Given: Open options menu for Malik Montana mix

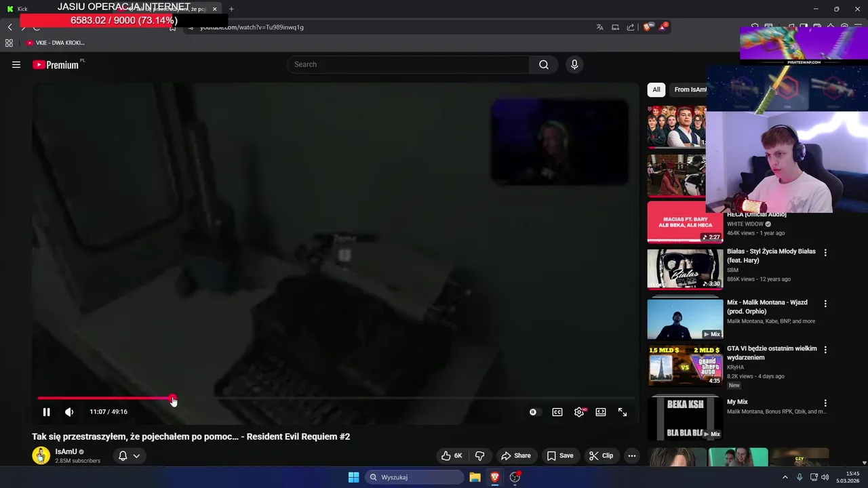Looking at the screenshot, I should [825, 304].
